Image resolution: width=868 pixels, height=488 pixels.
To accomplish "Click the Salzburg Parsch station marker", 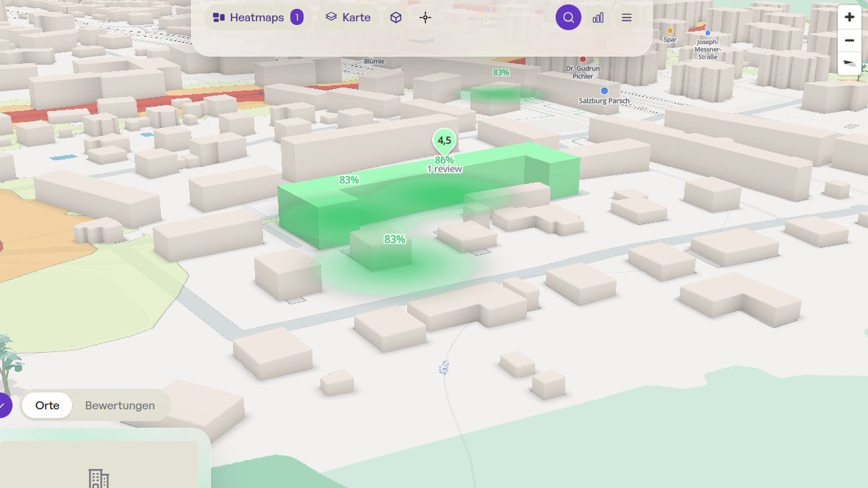I will [604, 90].
